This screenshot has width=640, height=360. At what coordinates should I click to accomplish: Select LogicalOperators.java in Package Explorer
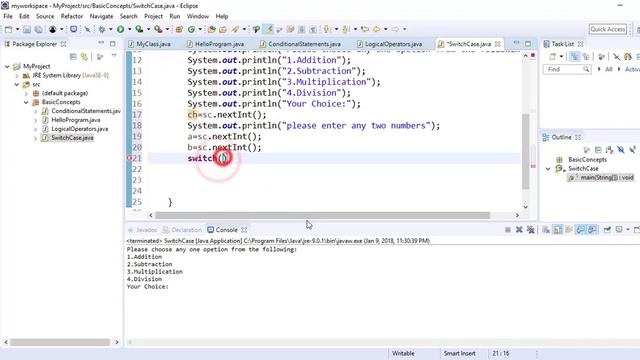coord(80,129)
